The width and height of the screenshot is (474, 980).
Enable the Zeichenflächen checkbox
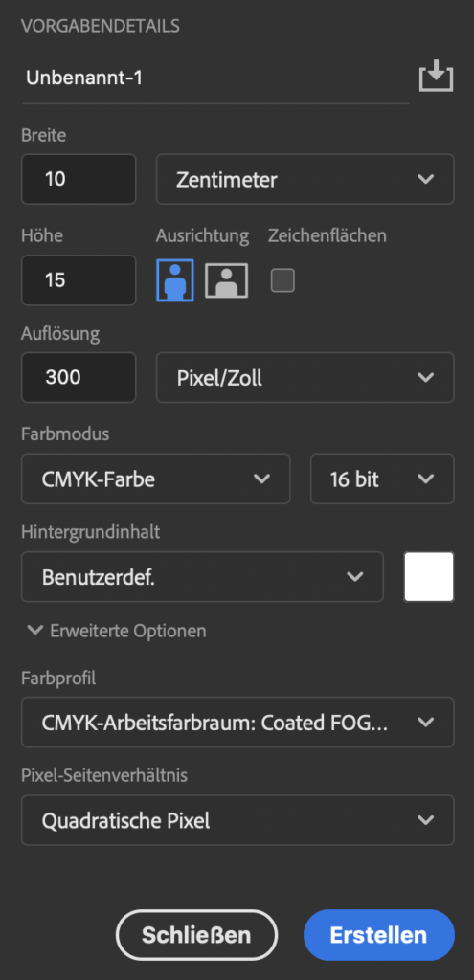(x=282, y=280)
